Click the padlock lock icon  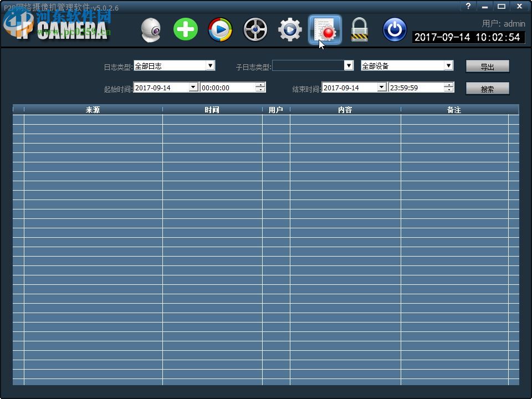pos(359,30)
